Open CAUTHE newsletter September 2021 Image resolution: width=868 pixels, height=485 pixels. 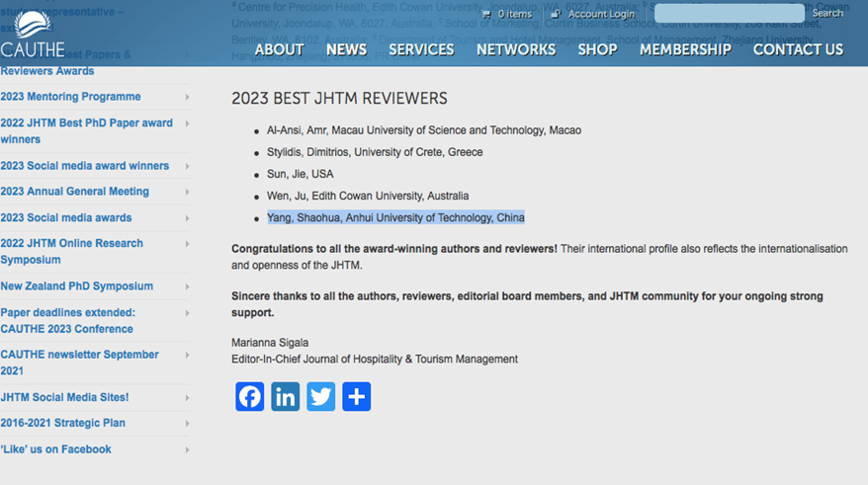(x=79, y=363)
